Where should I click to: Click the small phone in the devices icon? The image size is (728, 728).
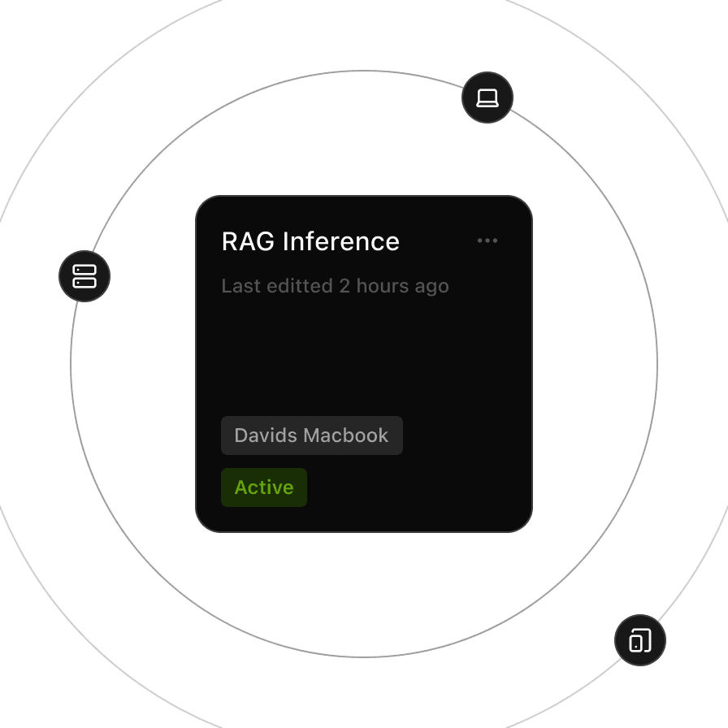[x=636, y=644]
